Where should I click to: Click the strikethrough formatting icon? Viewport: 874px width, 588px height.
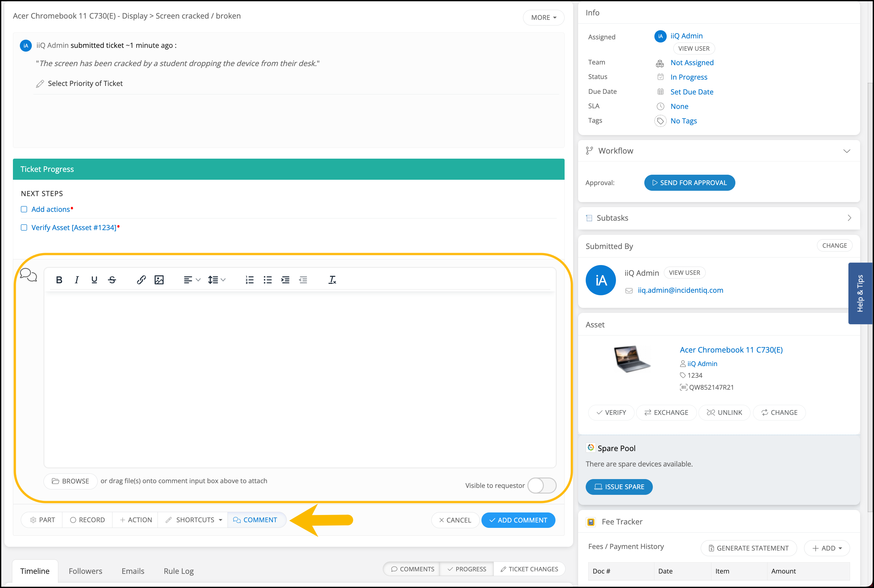click(x=112, y=280)
